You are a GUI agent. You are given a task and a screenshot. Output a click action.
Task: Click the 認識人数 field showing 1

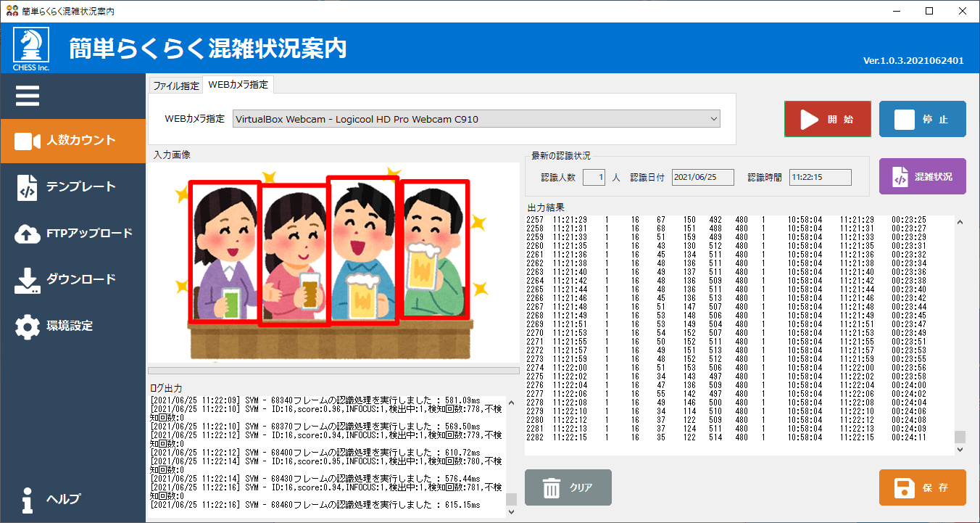tap(594, 177)
